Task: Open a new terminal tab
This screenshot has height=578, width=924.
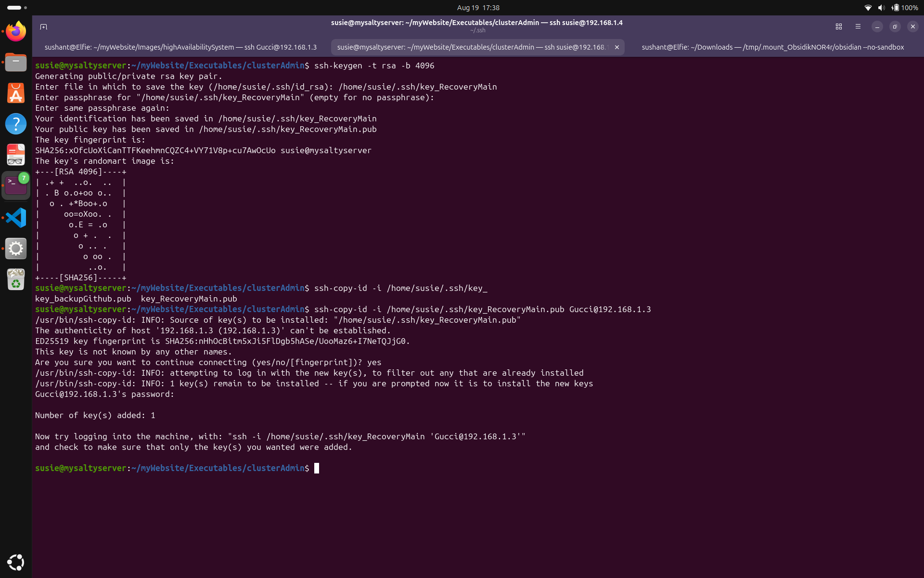Action: pos(43,27)
